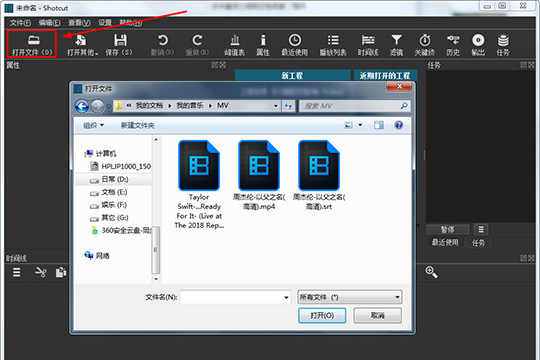Viewport: 540px width, 360px height.
Task: Click the New Project header
Action: pos(292,75)
